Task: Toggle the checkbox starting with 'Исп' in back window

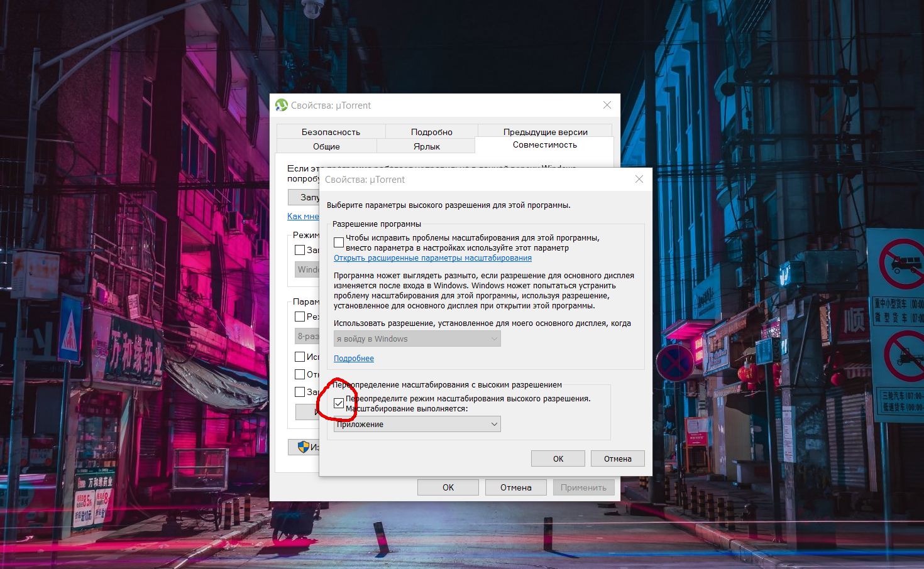Action: [x=300, y=357]
